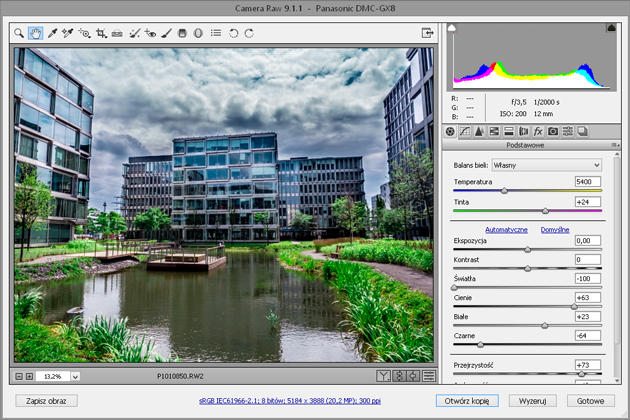Select the Zoom tool in the toolbar
This screenshot has height=420, width=630.
point(19,33)
